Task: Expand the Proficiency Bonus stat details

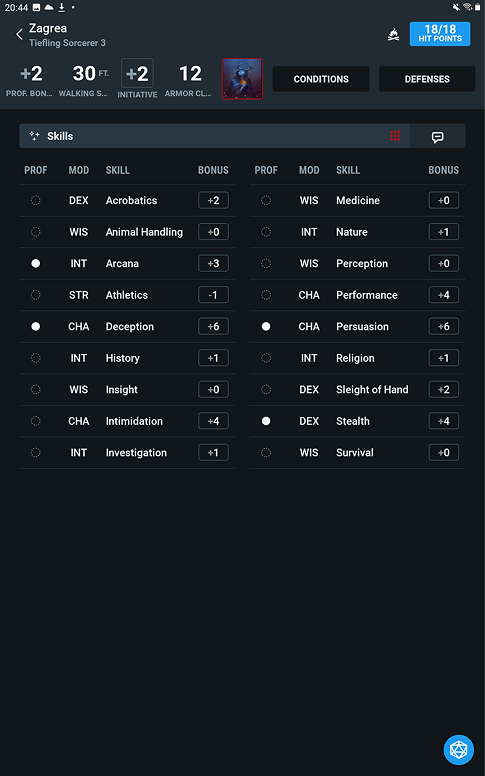Action: 30,80
